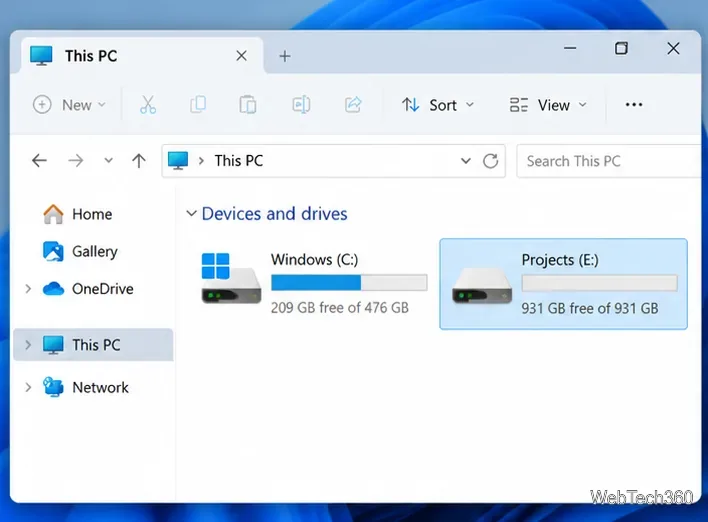Click the Network icon in sidebar

click(x=53, y=387)
